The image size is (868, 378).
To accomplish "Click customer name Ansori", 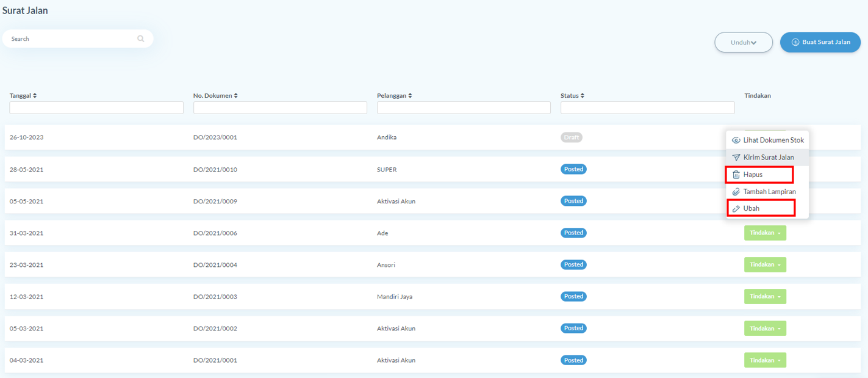I will pos(386,265).
